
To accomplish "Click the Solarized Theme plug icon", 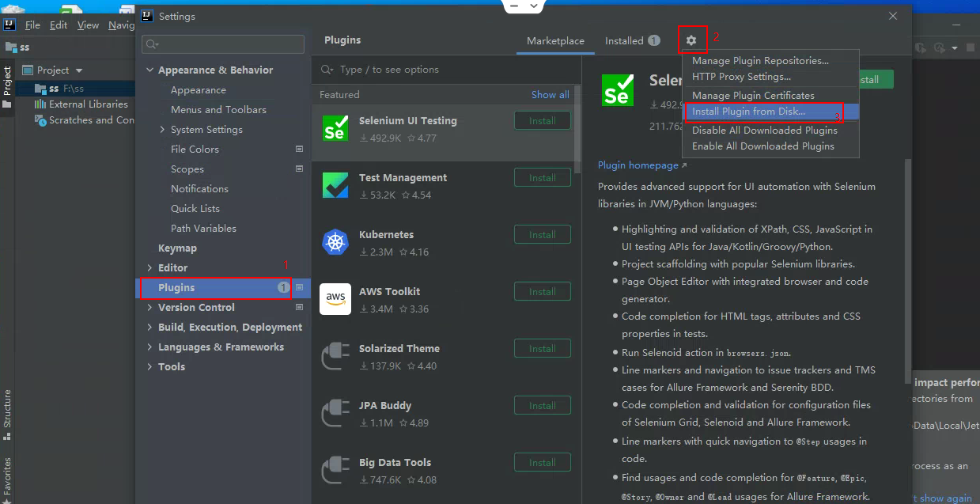I will [x=335, y=356].
